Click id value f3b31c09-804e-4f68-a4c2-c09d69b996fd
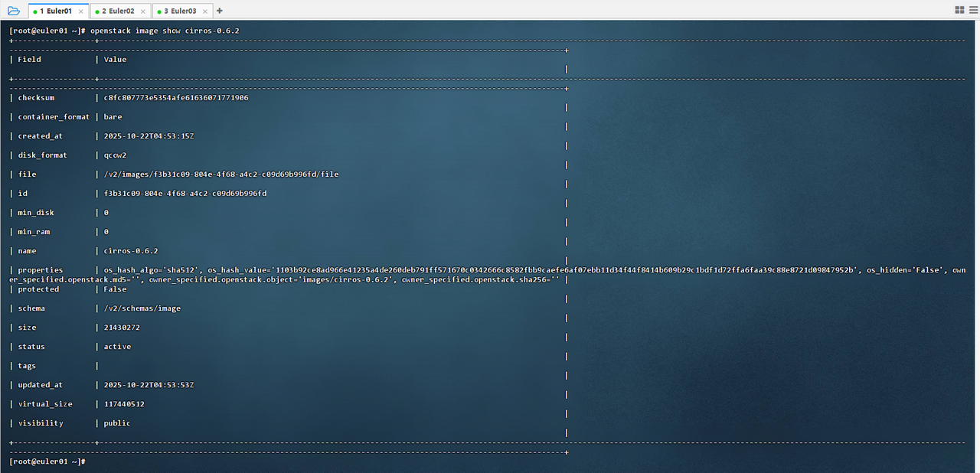Image resolution: width=980 pixels, height=473 pixels. 185,194
